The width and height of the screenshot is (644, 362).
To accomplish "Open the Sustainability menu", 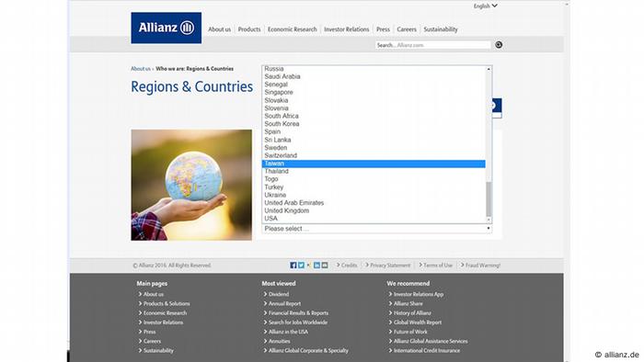I will (441, 29).
